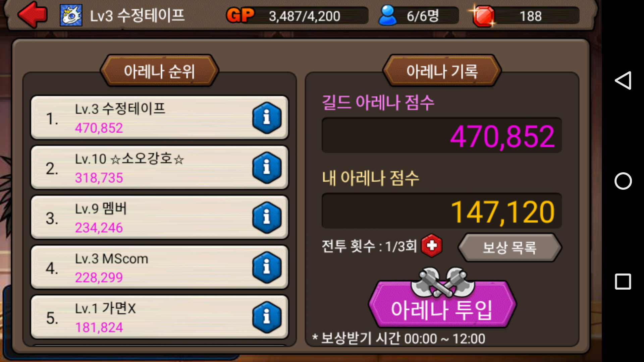This screenshot has width=644, height=362.
Task: Open info for rank 1 수정테이프
Action: 267,118
